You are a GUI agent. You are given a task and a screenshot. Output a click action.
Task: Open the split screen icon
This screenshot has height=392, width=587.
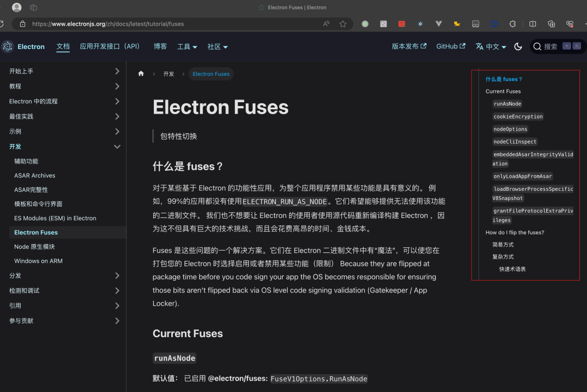(533, 24)
